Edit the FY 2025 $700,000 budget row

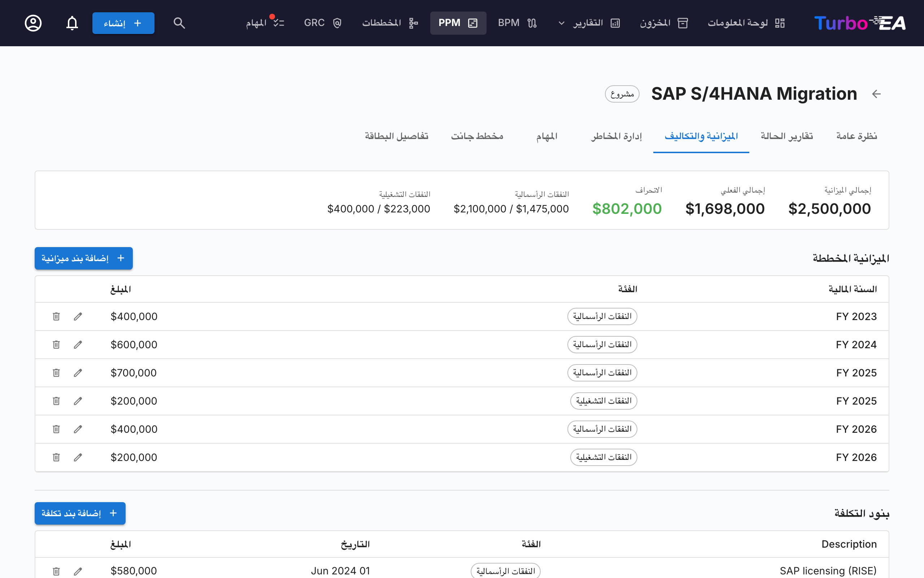point(78,373)
